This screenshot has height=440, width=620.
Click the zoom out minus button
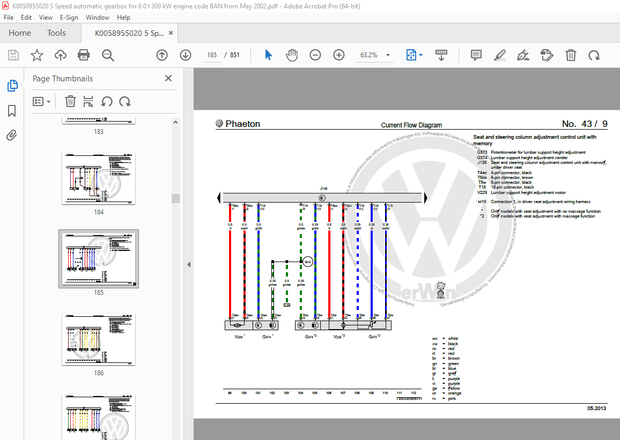tap(314, 55)
